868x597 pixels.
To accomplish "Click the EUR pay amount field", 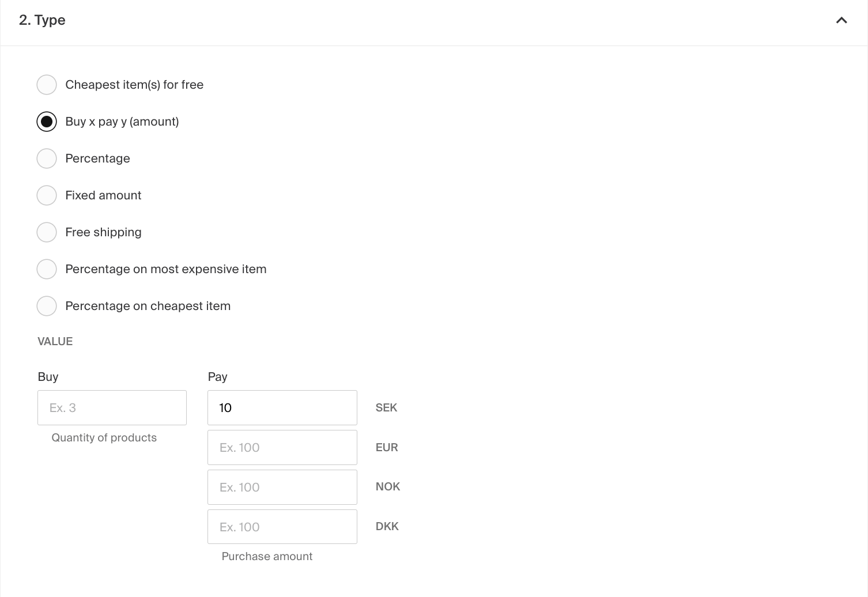I will point(282,448).
